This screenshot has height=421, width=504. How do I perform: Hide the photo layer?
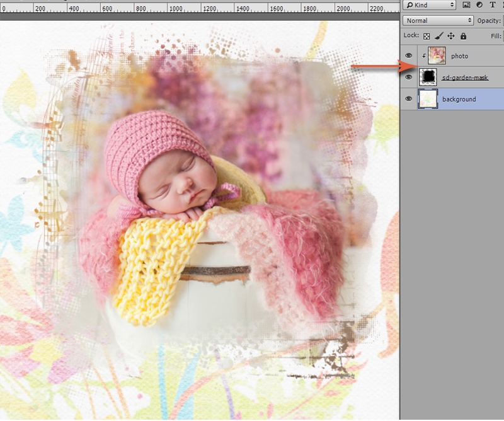(x=408, y=55)
